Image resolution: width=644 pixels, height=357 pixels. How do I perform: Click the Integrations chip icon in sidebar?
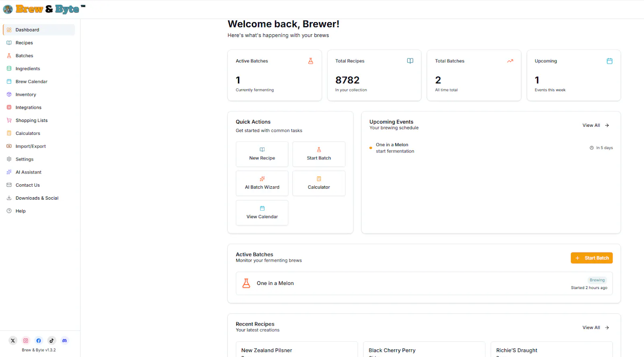click(9, 107)
